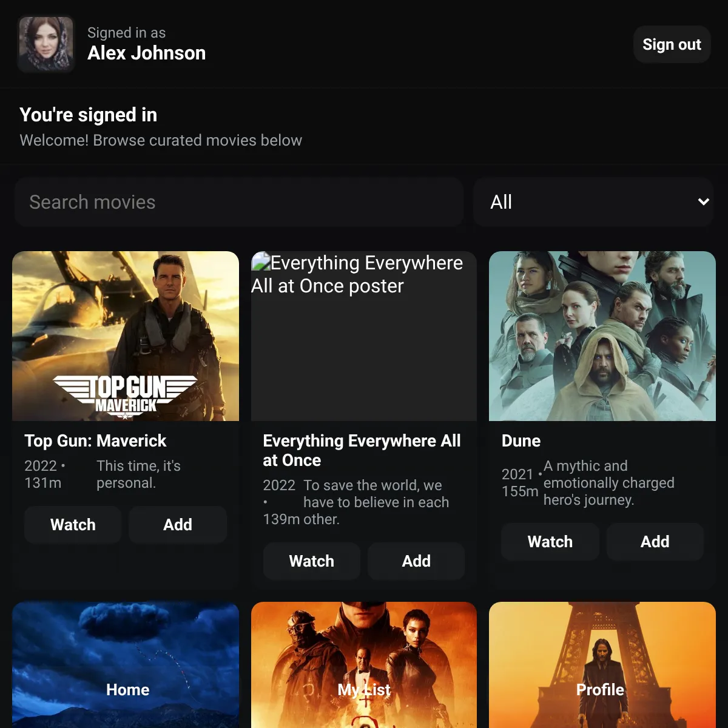Screen dimensions: 728x728
Task: Click the broken Everything Everywhere poster image
Action: point(364,336)
